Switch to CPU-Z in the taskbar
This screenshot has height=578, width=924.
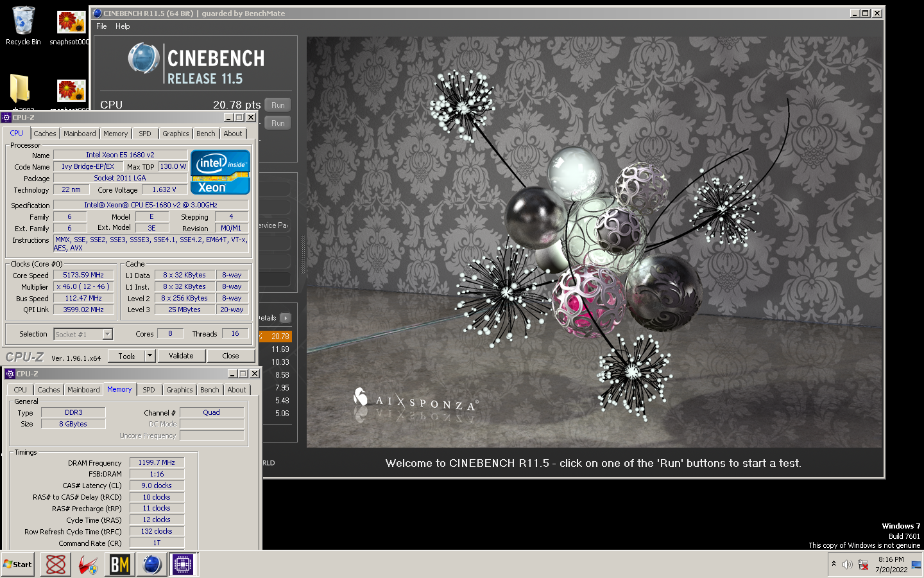(x=183, y=565)
